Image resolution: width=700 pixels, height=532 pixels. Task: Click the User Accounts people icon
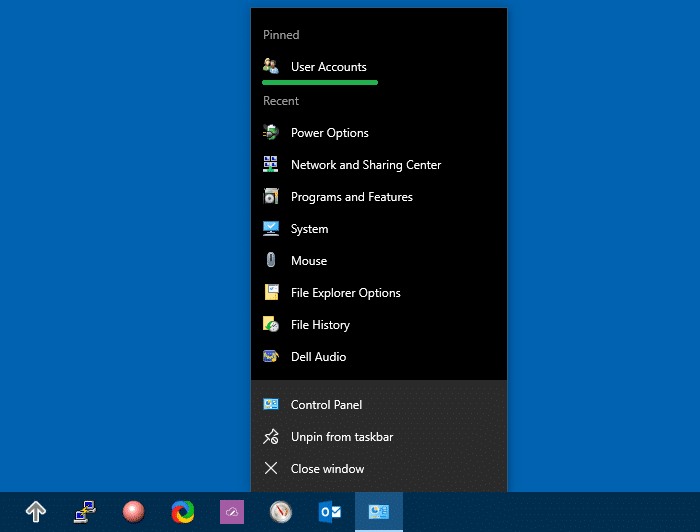point(271,66)
